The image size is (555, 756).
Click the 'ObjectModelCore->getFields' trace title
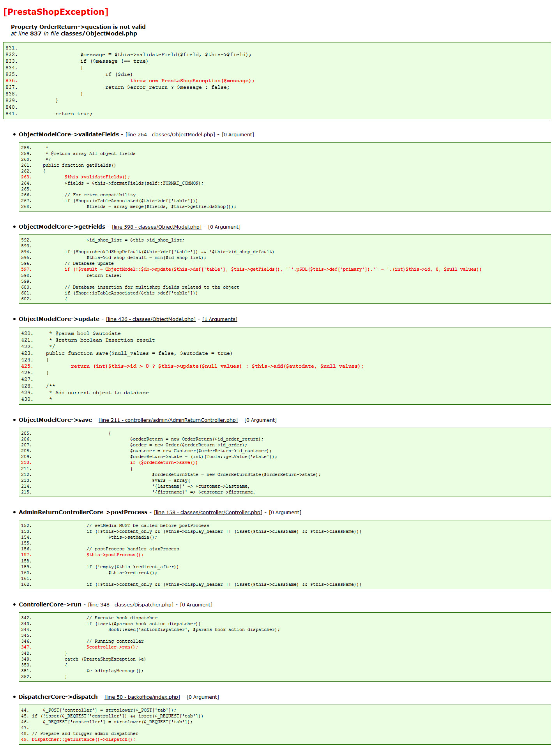(x=62, y=227)
